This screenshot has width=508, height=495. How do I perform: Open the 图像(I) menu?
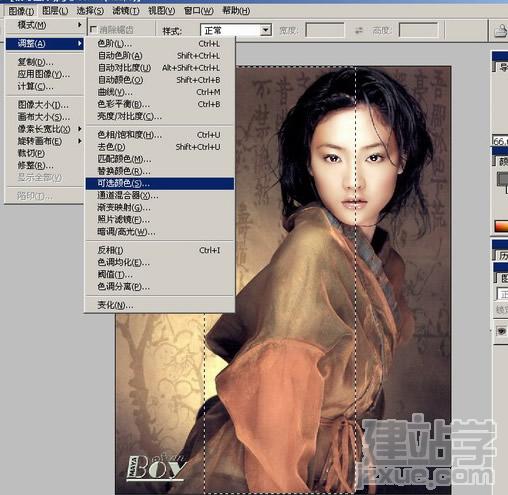(x=21, y=11)
